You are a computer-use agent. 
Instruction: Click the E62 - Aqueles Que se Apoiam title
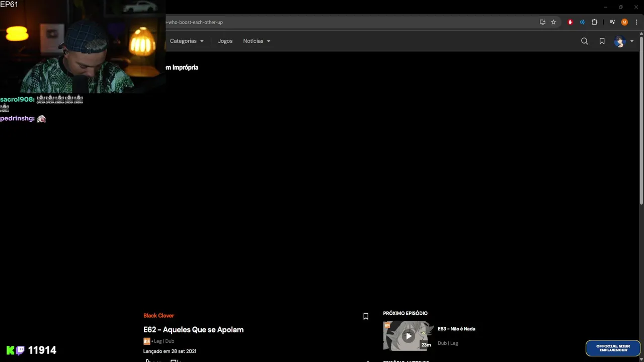click(x=193, y=330)
